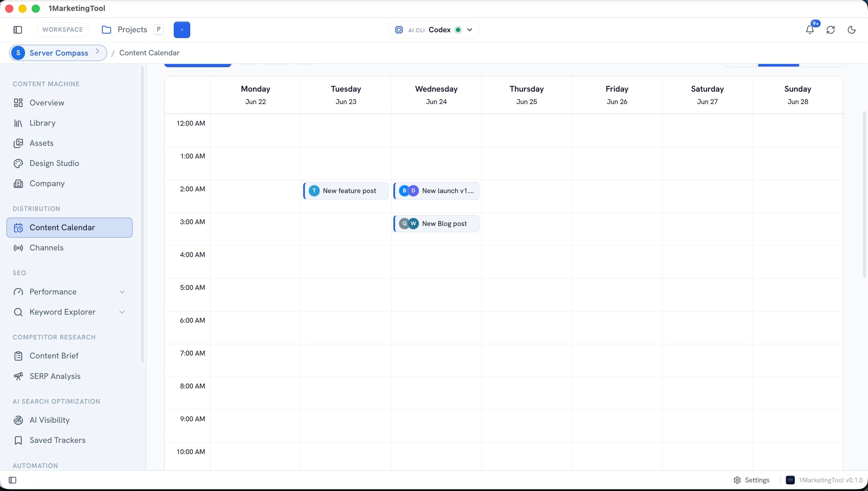868x491 pixels.
Task: Click the AI CLI chip icon
Action: (399, 30)
